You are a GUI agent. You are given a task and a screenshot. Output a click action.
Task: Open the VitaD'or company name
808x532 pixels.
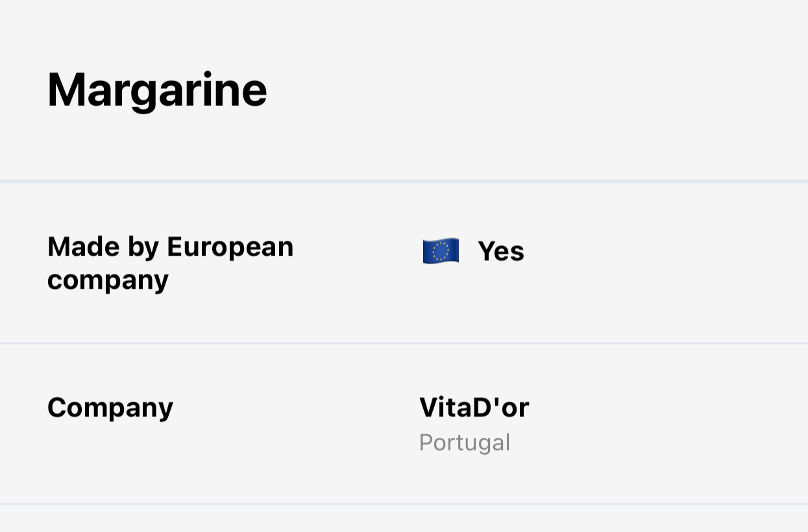474,407
